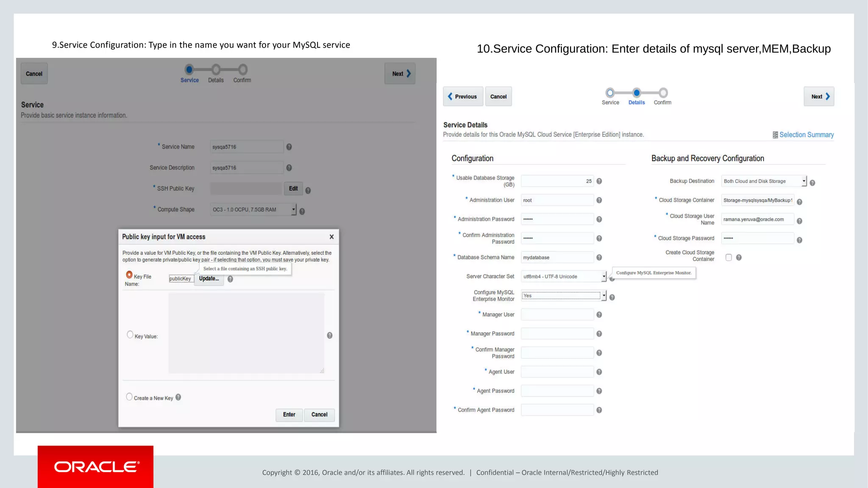This screenshot has height=488, width=868.
Task: Open help icon for Confirm Agent Password
Action: pyautogui.click(x=599, y=410)
